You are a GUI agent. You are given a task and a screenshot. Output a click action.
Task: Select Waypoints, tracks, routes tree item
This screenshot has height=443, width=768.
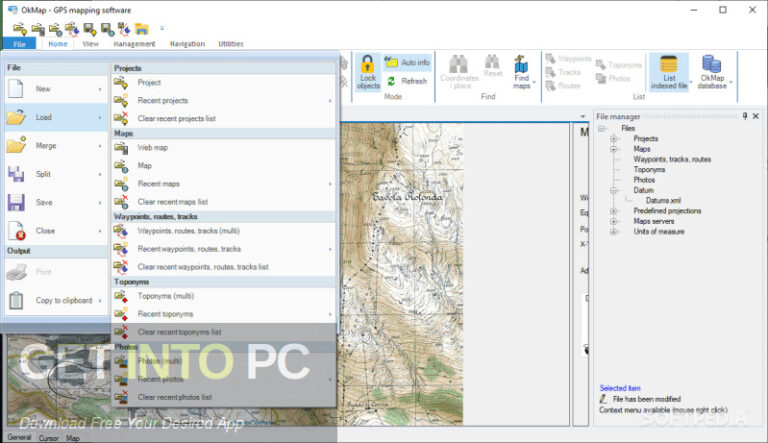click(672, 159)
